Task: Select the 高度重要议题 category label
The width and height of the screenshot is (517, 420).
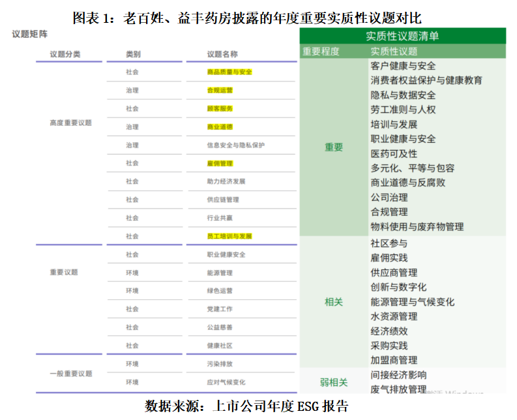Action: point(70,123)
